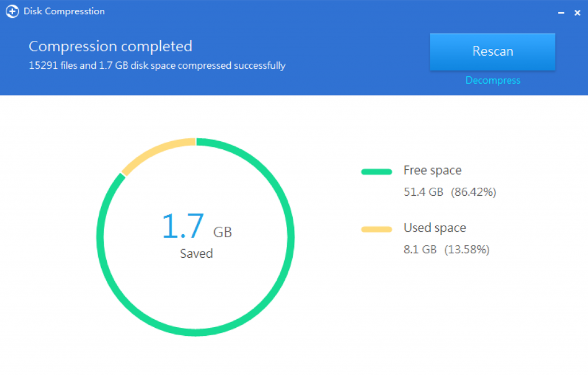Select the Free space label text
Image resolution: width=588 pixels, height=376 pixels.
tap(432, 170)
